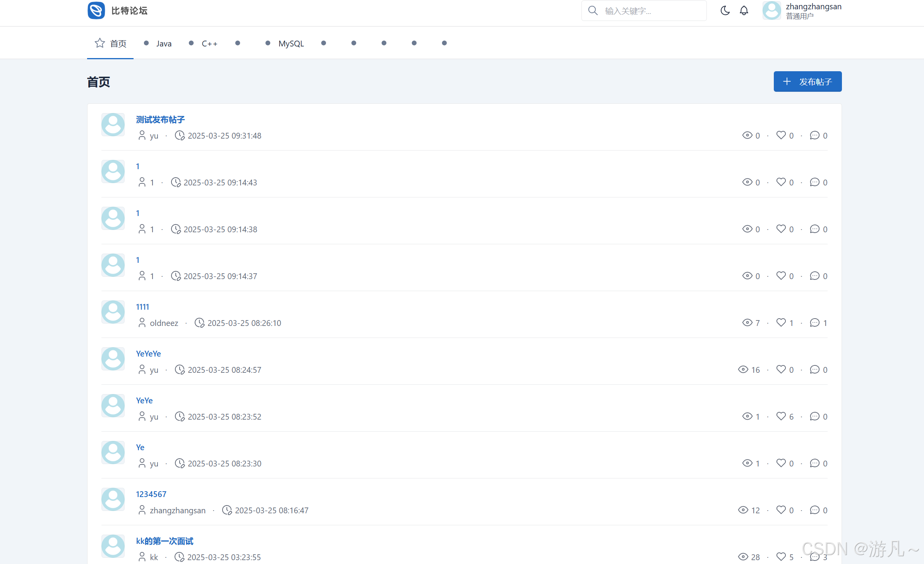Open the post titled 1234567
Image resolution: width=924 pixels, height=564 pixels.
coord(151,494)
